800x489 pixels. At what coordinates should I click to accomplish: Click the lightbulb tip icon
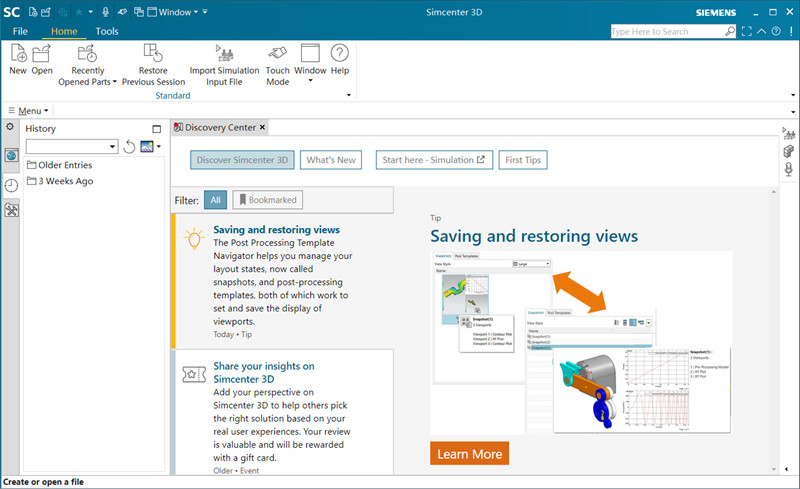pos(194,238)
